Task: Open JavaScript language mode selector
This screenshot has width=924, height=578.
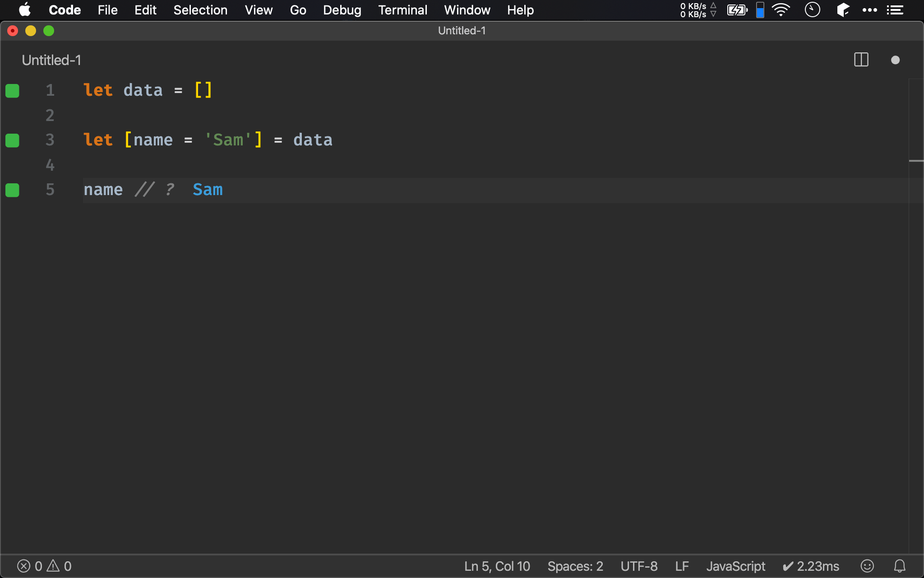Action: [735, 566]
